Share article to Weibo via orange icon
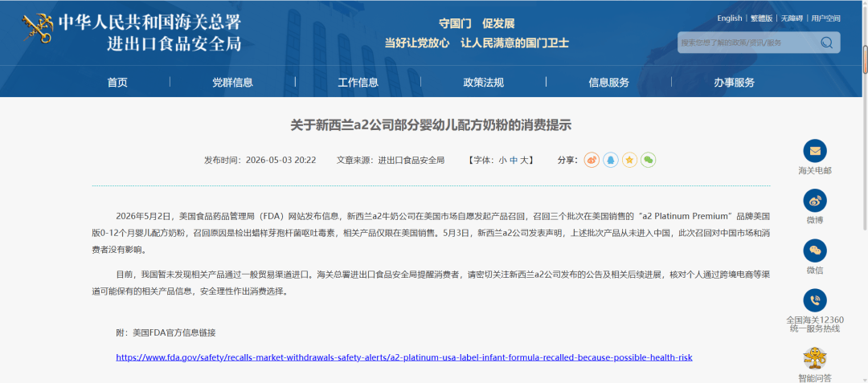This screenshot has width=868, height=383. tap(592, 161)
